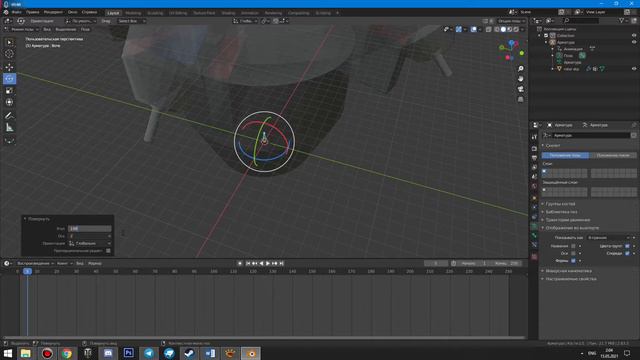
Task: Enable the Оси (Axes) checkbox
Action: (x=573, y=253)
